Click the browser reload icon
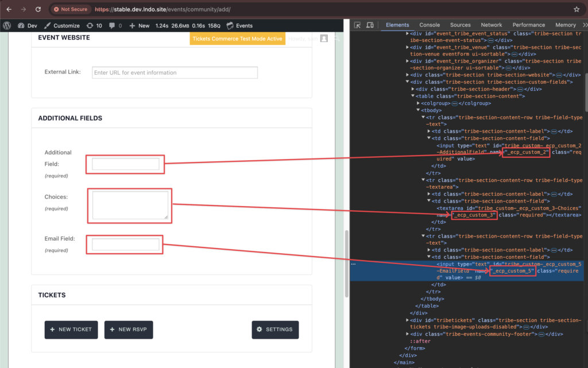The width and height of the screenshot is (588, 368). [38, 9]
